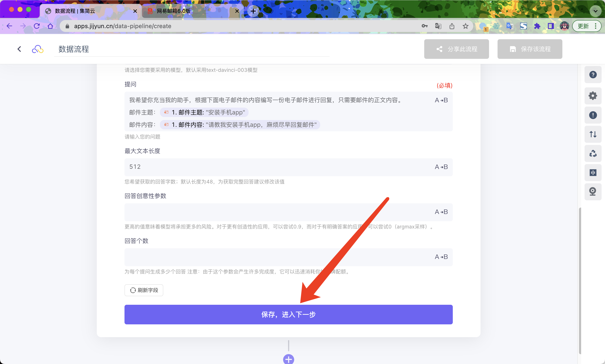The height and width of the screenshot is (364, 605).
Task: Open the browser extensions puzzle menu
Action: (x=537, y=26)
